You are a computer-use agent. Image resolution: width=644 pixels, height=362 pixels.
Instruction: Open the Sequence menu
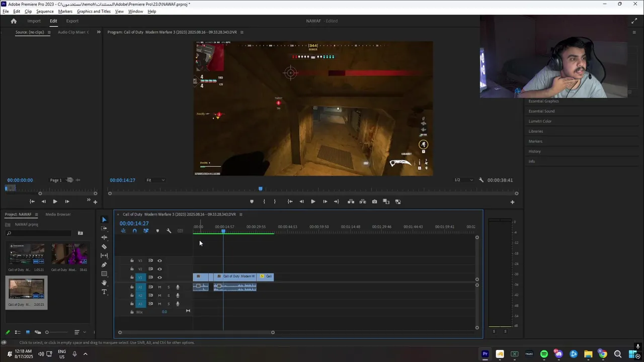[45, 12]
